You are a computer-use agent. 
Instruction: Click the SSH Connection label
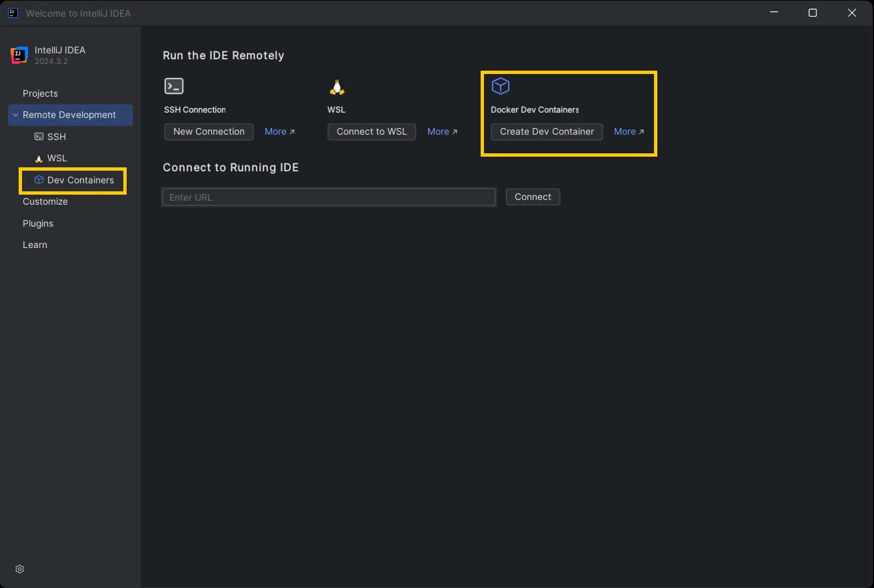(x=195, y=109)
